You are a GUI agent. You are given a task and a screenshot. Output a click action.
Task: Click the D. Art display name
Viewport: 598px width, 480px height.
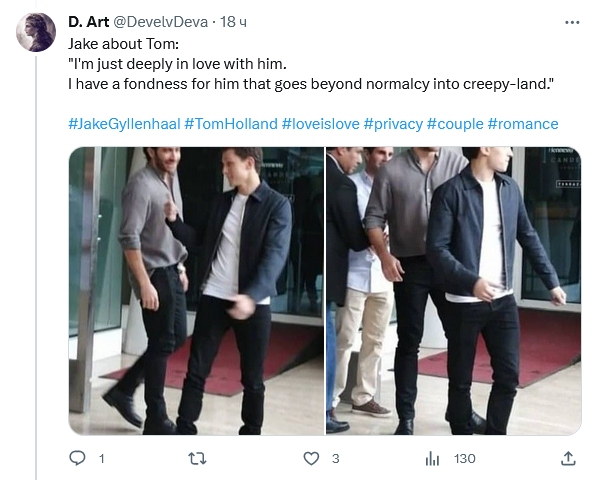(x=88, y=22)
